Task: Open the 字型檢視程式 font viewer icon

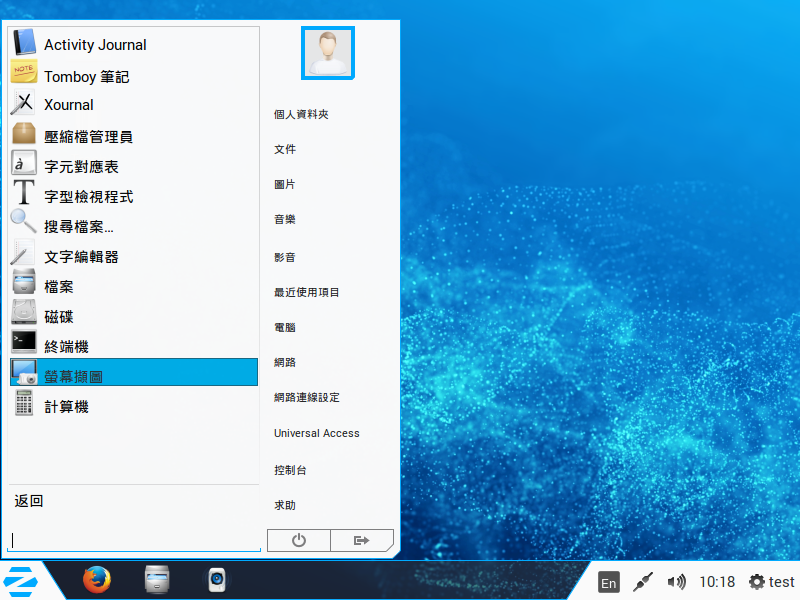Action: (x=24, y=193)
